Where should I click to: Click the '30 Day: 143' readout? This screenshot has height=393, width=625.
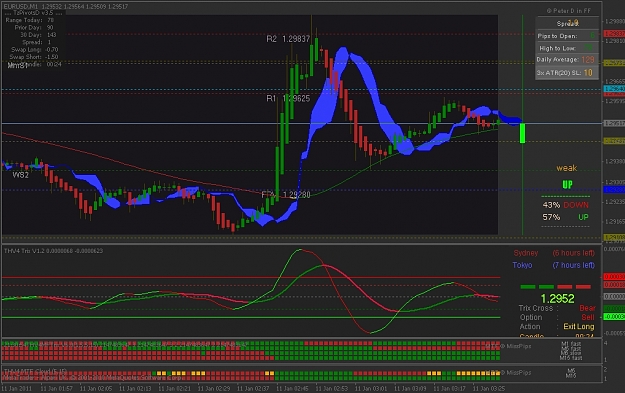click(x=38, y=35)
